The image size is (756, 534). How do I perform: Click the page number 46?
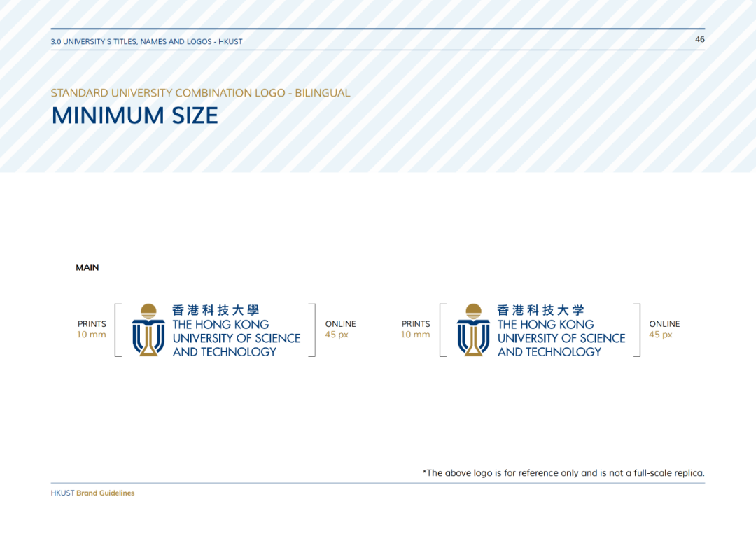click(699, 39)
